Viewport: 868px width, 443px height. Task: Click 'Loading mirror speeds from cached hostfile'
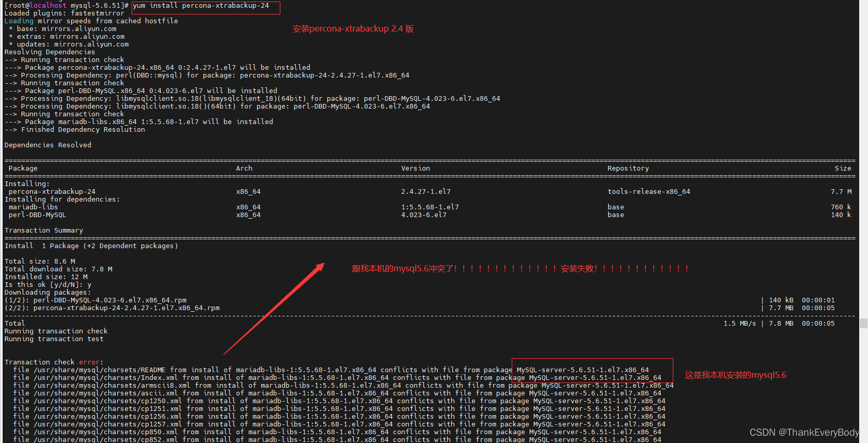pyautogui.click(x=91, y=21)
